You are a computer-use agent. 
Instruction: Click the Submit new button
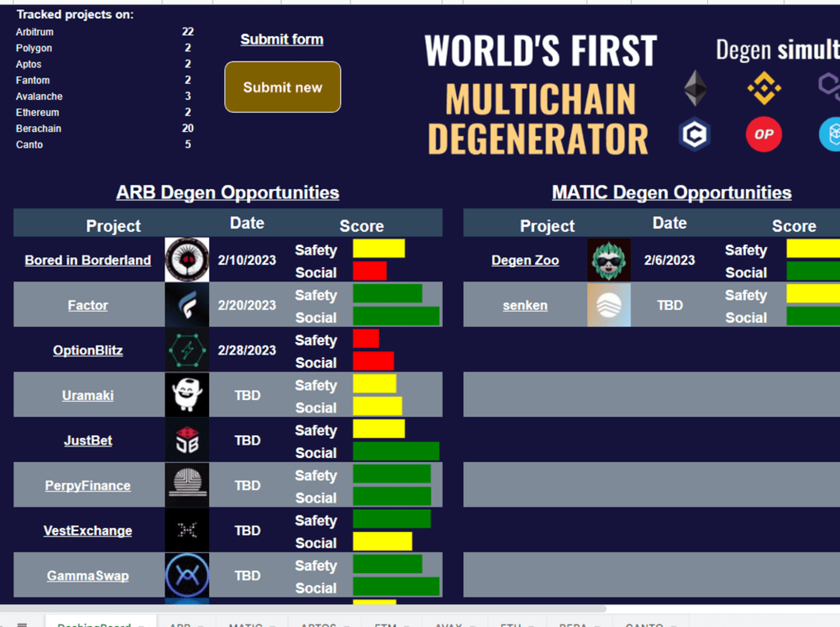(x=283, y=87)
